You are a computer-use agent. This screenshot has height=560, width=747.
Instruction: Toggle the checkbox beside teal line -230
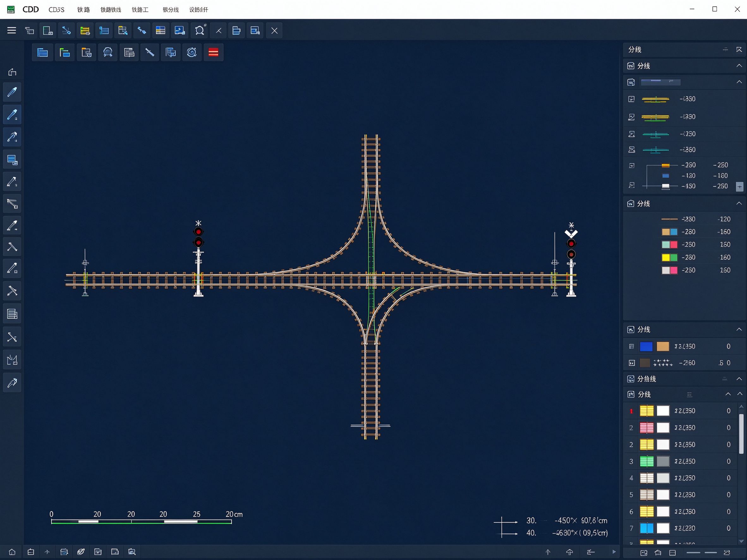click(x=631, y=134)
